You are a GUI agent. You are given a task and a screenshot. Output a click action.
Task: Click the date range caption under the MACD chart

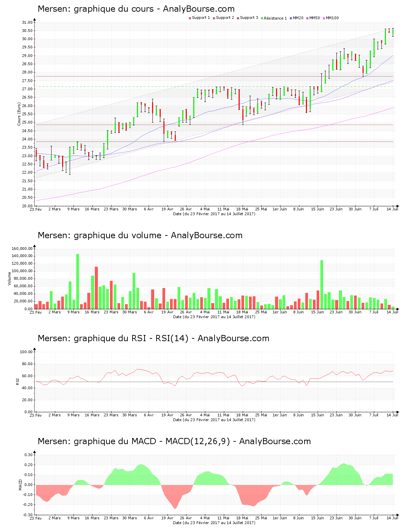pyautogui.click(x=214, y=523)
